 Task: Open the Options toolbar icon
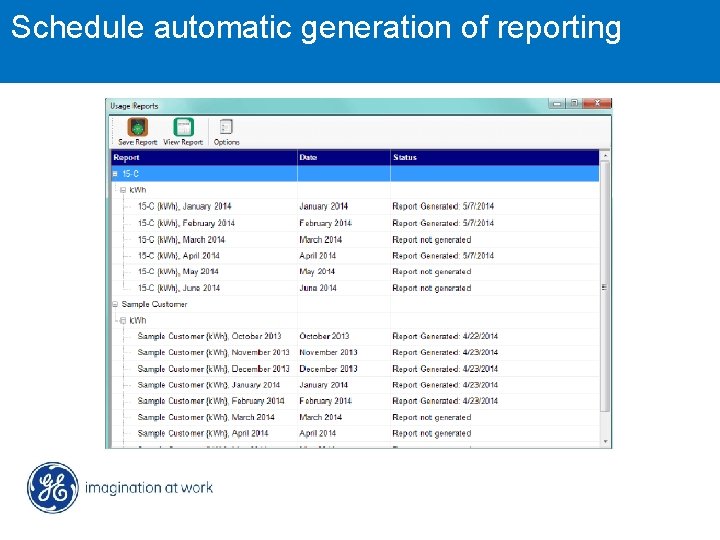pyautogui.click(x=226, y=127)
